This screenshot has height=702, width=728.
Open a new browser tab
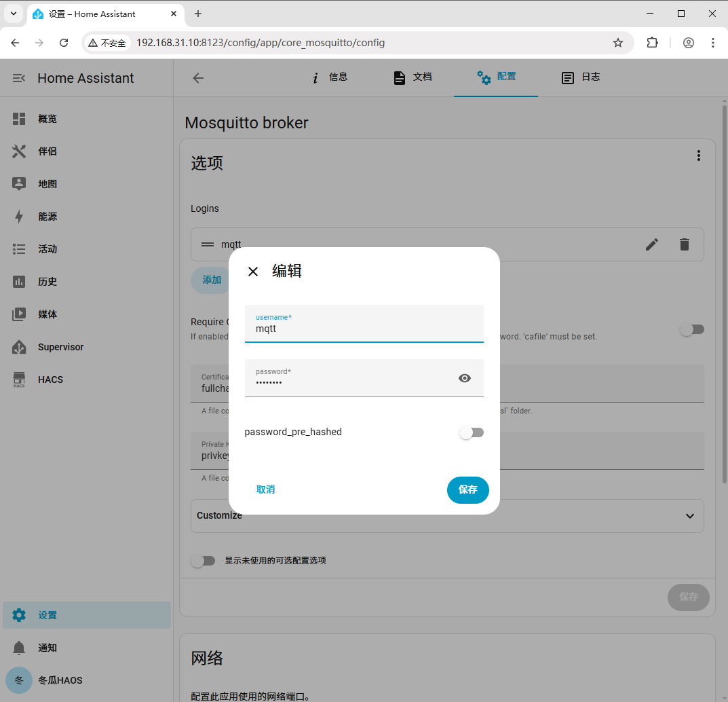click(x=198, y=14)
